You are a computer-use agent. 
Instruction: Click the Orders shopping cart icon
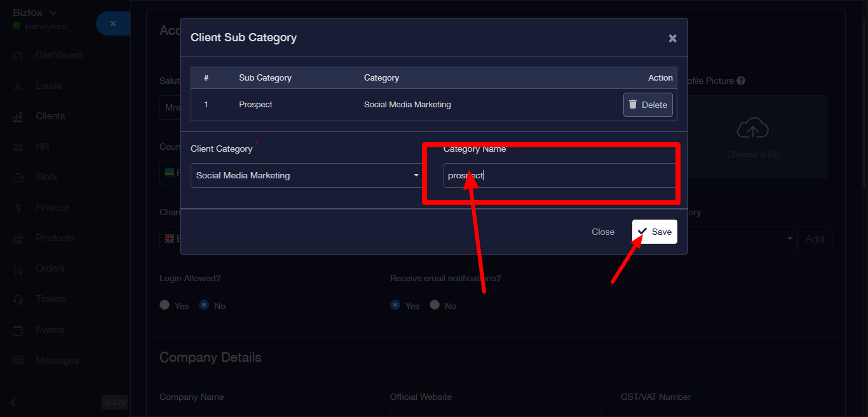[x=18, y=269]
